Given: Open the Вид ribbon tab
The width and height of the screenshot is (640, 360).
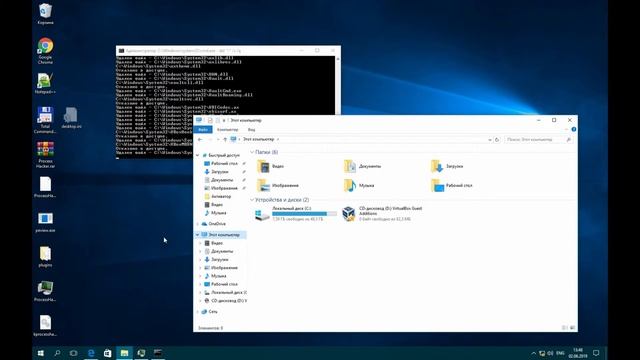Looking at the screenshot, I should coord(251,129).
